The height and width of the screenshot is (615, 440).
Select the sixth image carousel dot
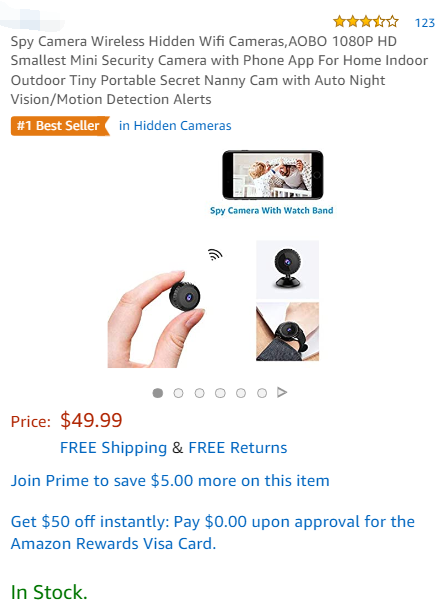coord(262,393)
